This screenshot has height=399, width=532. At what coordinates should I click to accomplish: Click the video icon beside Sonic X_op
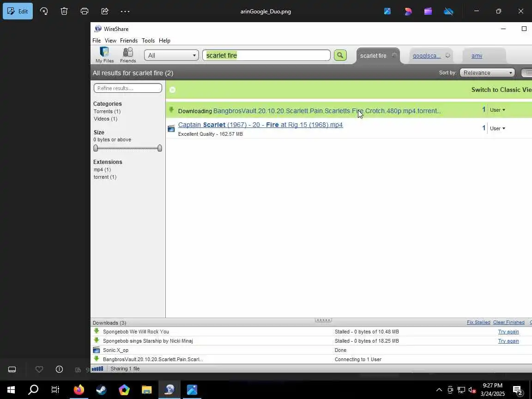(x=97, y=350)
